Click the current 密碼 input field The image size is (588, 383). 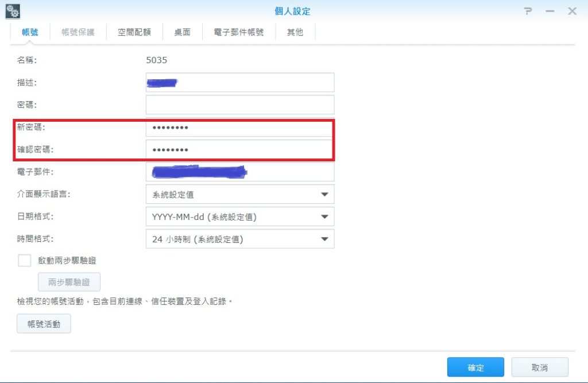[x=239, y=105]
